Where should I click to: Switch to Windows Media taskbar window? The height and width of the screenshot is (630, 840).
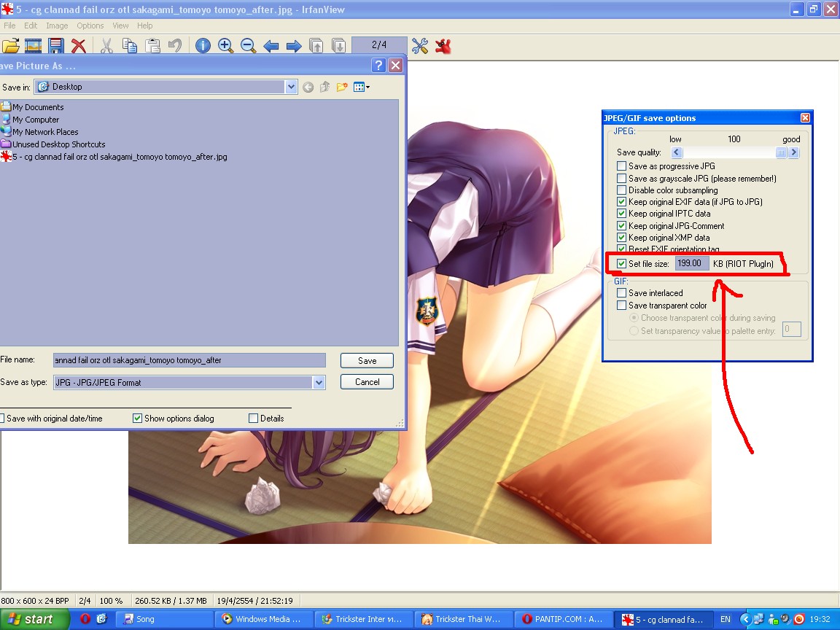(x=264, y=619)
